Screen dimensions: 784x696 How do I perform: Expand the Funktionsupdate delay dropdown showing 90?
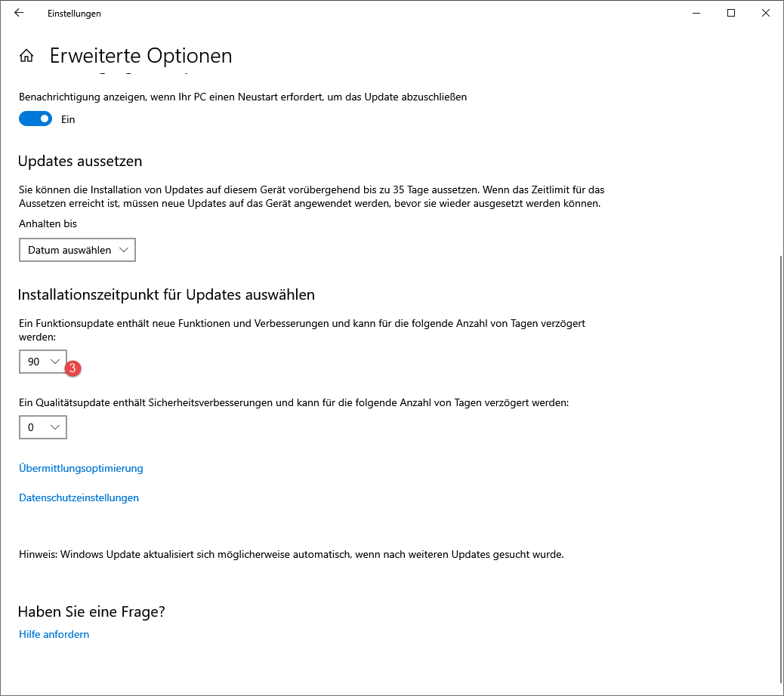43,362
